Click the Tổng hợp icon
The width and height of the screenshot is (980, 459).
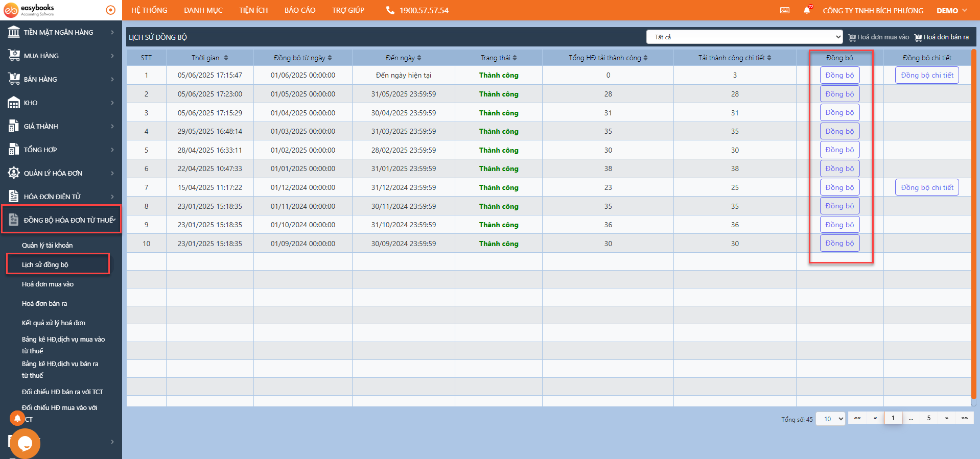tap(14, 150)
